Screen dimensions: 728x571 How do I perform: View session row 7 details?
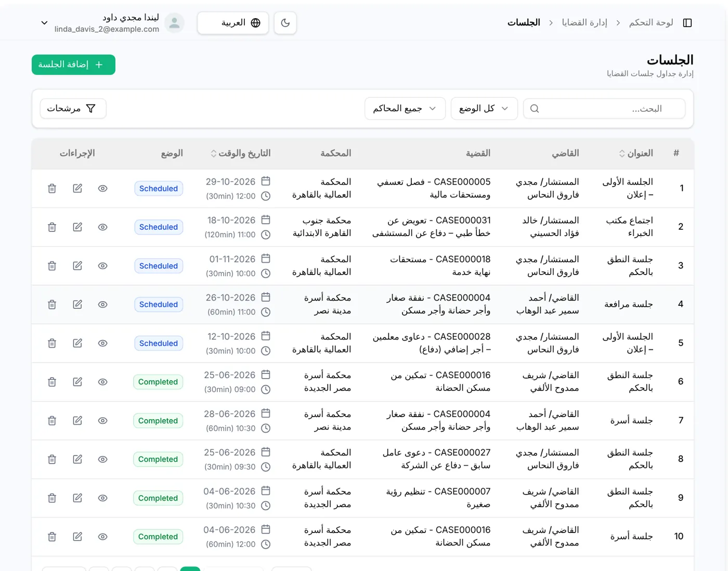coord(103,421)
